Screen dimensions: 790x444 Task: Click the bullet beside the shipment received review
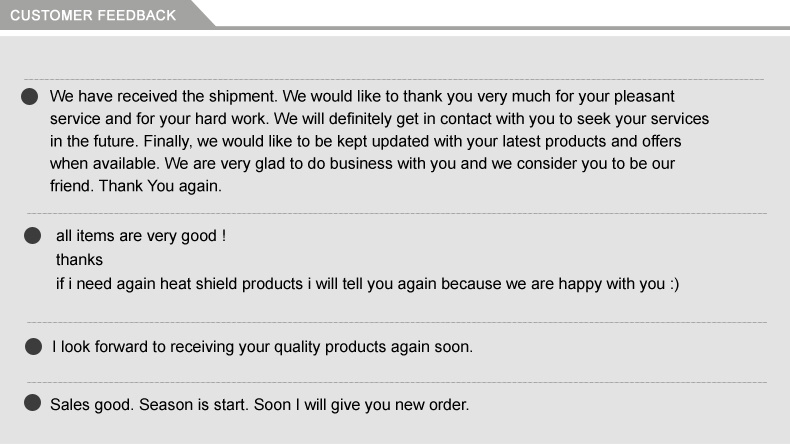coord(30,96)
